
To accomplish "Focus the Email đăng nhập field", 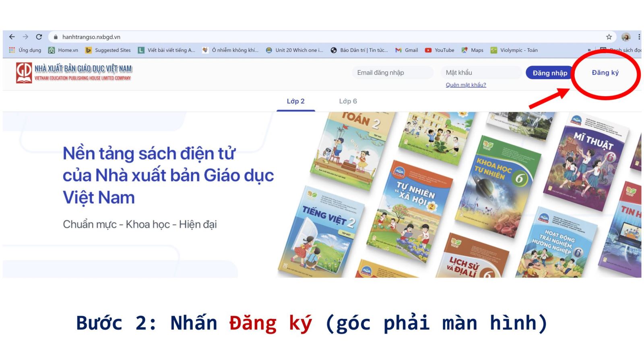I will [392, 73].
